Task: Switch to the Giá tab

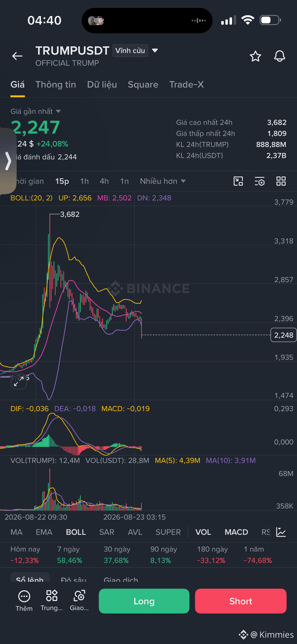Action: pos(18,85)
